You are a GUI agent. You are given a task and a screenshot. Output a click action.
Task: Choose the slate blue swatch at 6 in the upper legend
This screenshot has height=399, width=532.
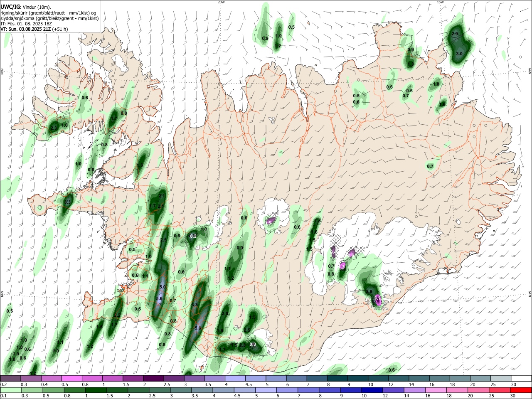pos(297,379)
